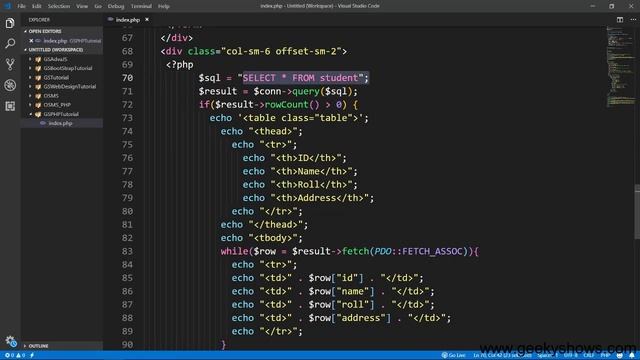Open the View menu
This screenshot has width=640, height=360.
[82, 6]
